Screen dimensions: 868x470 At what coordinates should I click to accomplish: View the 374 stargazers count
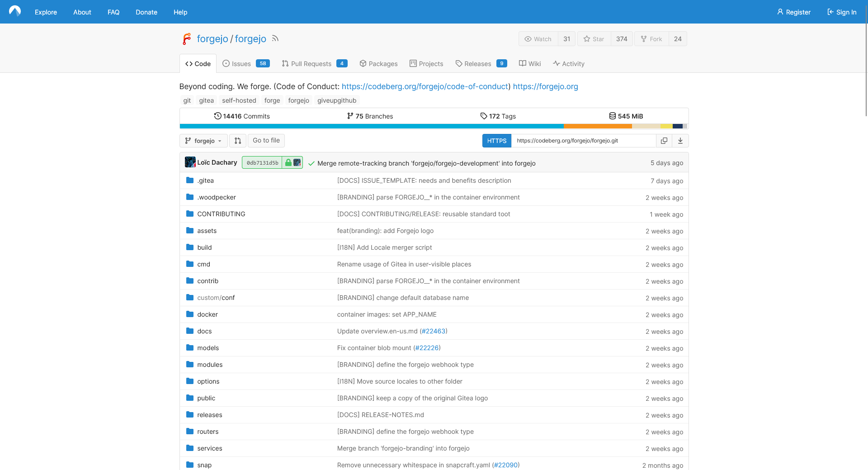tap(622, 39)
